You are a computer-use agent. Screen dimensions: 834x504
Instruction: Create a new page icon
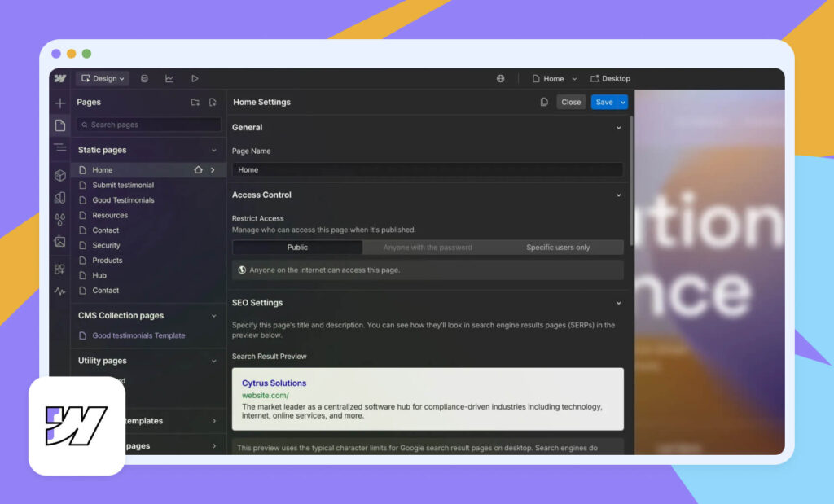[x=213, y=102]
